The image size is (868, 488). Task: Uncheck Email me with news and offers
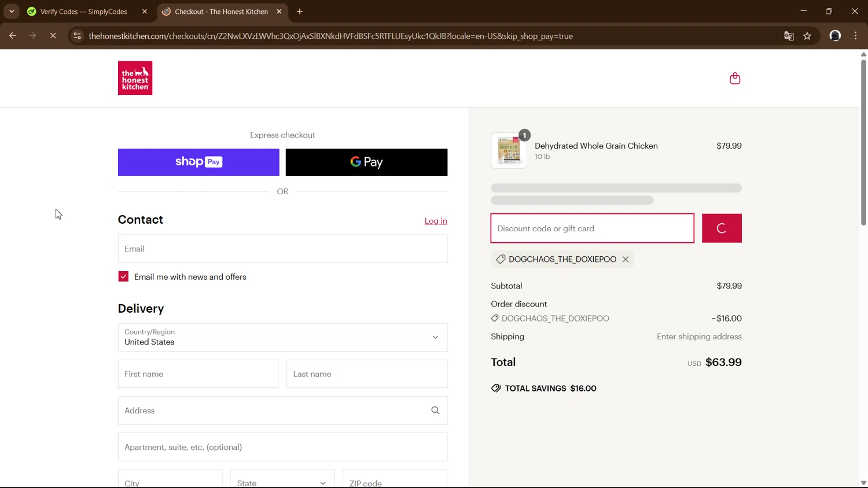123,276
